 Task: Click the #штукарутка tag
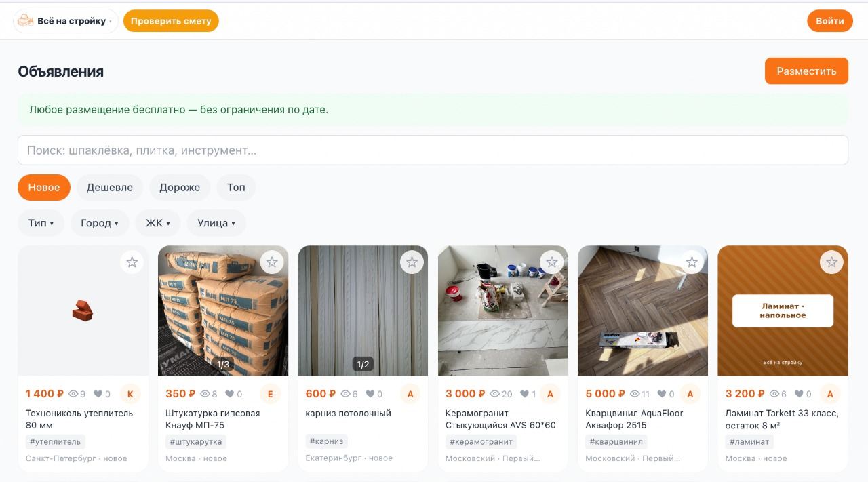click(x=196, y=441)
